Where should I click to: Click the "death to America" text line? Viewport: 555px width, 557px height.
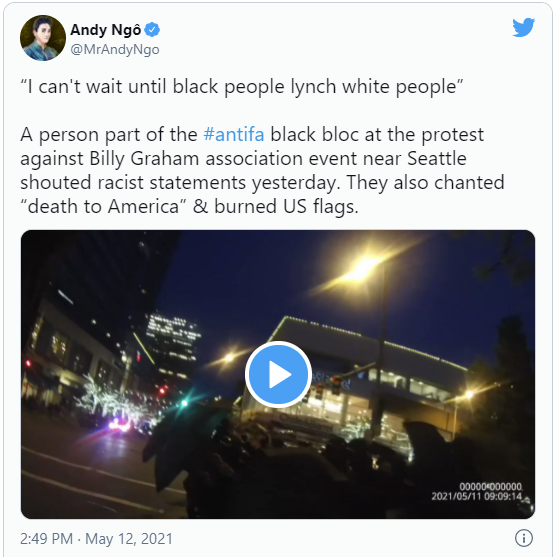(x=189, y=206)
